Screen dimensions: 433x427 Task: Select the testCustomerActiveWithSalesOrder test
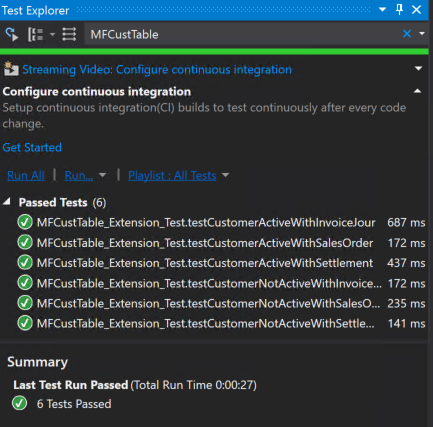click(x=221, y=243)
